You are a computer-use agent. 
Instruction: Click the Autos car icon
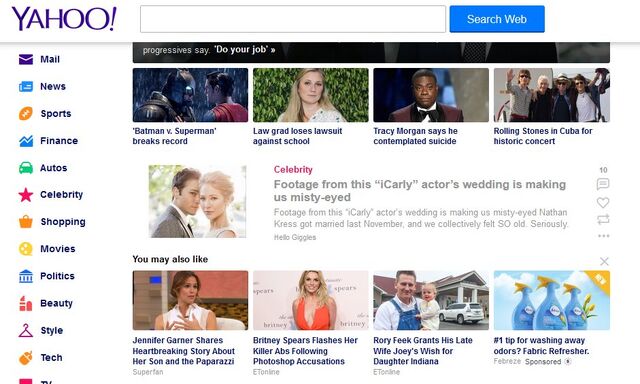pyautogui.click(x=26, y=168)
